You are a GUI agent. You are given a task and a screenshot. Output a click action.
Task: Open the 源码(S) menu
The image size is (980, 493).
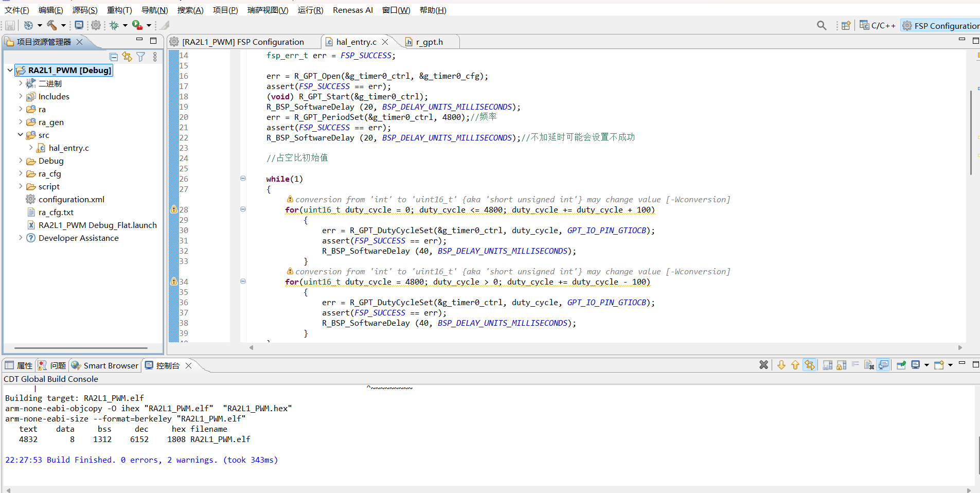pos(84,10)
